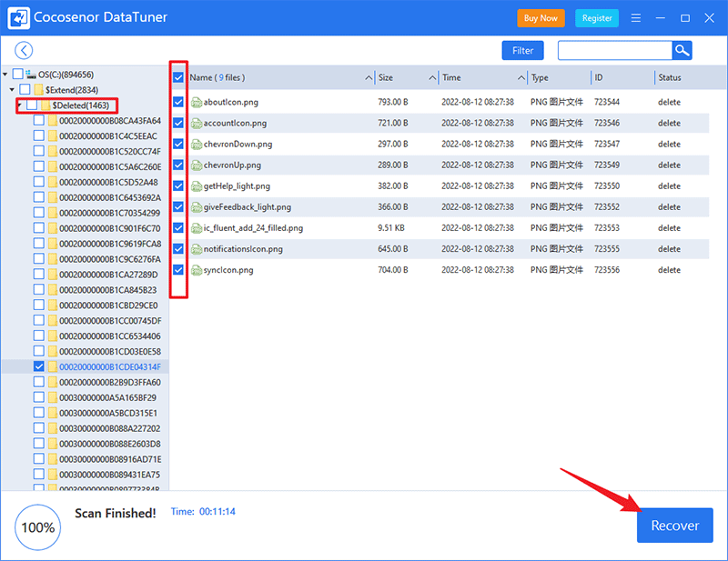Click the getHelp_light.png file icon

tap(197, 186)
